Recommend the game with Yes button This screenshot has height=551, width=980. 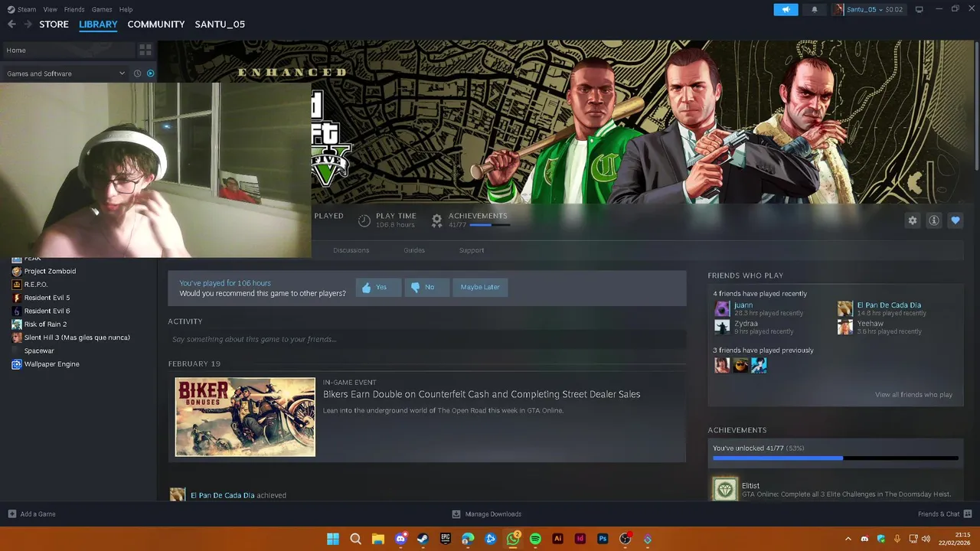point(378,287)
